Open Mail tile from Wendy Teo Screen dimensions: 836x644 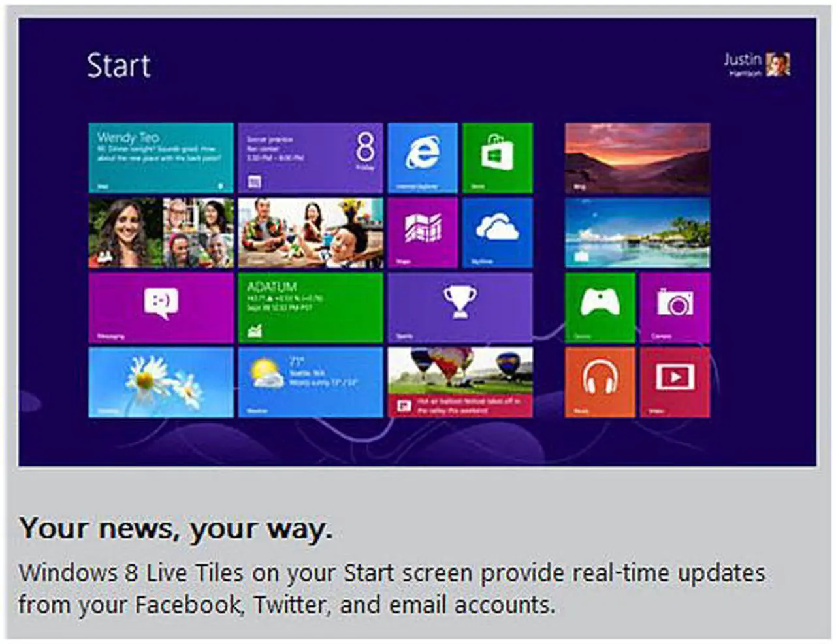[161, 158]
